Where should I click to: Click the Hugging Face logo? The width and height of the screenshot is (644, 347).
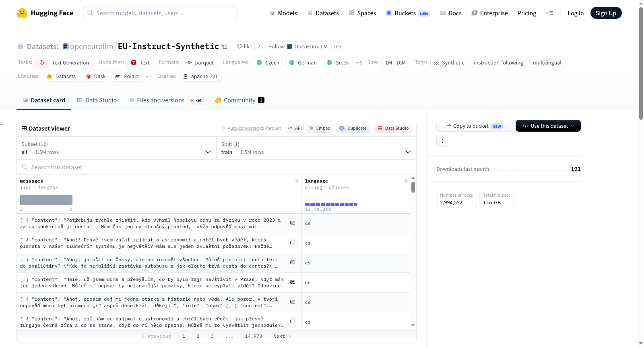(45, 13)
